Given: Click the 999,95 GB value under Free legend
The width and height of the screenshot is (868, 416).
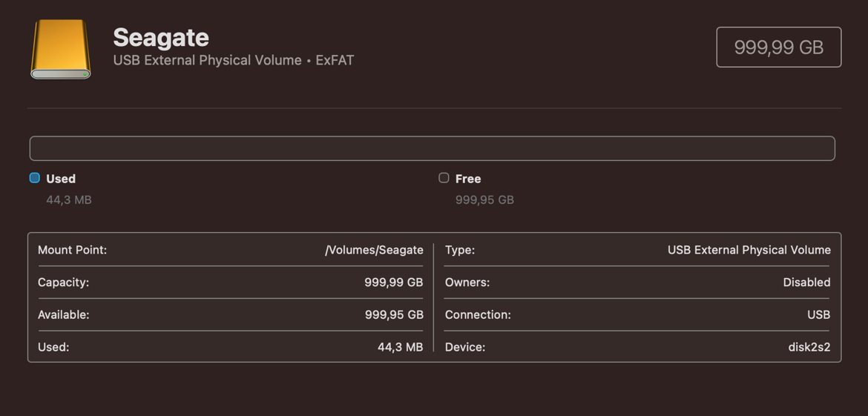Looking at the screenshot, I should point(484,199).
